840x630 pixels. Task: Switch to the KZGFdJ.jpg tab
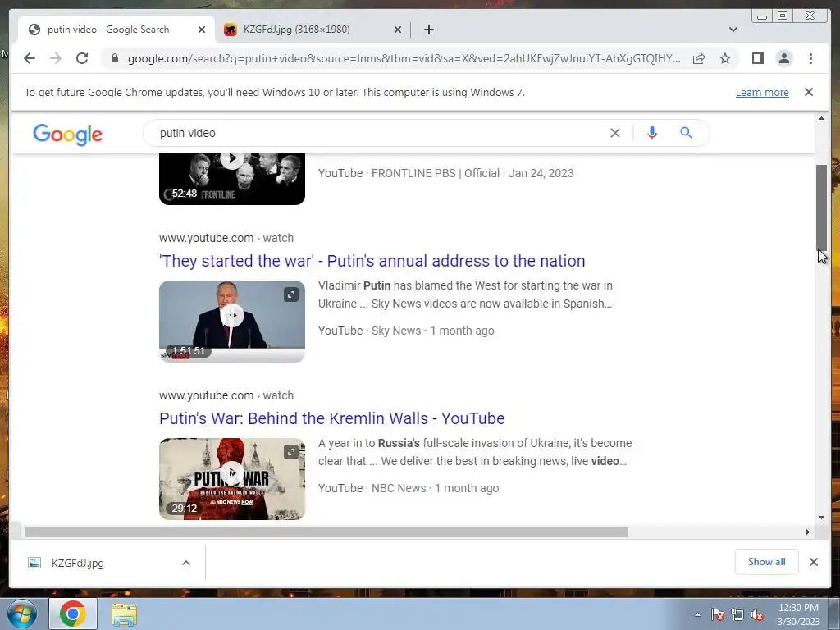point(313,30)
